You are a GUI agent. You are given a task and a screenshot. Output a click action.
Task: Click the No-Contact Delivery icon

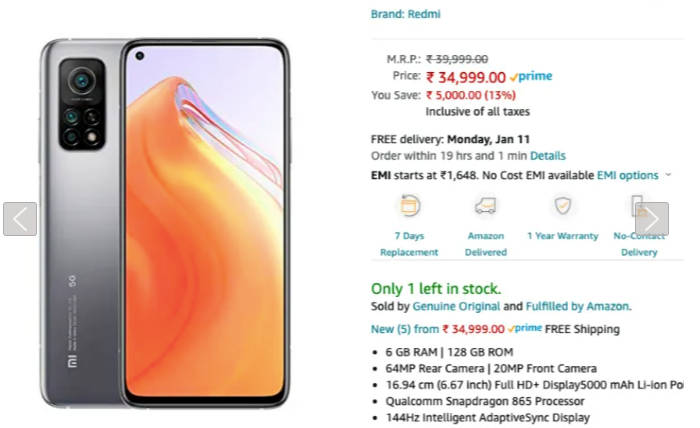pos(638,206)
